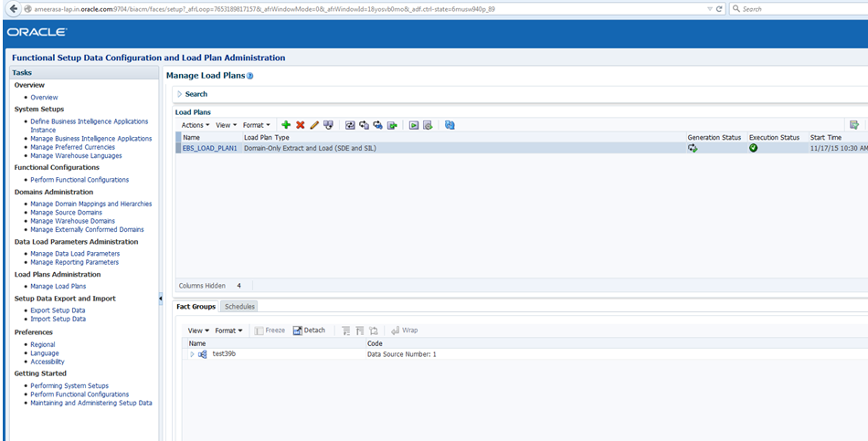The height and width of the screenshot is (441, 868).
Task: Click the EBS_LOAD_PLAN1 load plan name
Action: [210, 148]
